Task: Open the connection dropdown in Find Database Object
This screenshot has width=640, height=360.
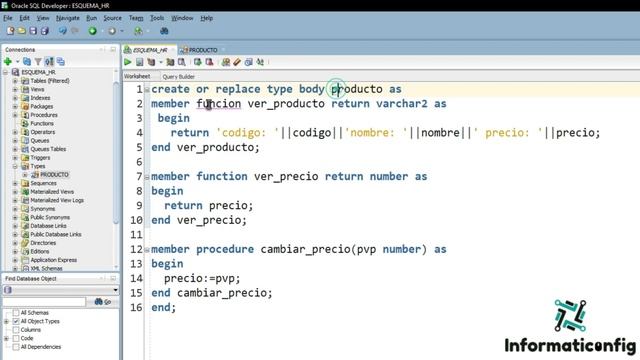Action: pyautogui.click(x=116, y=290)
